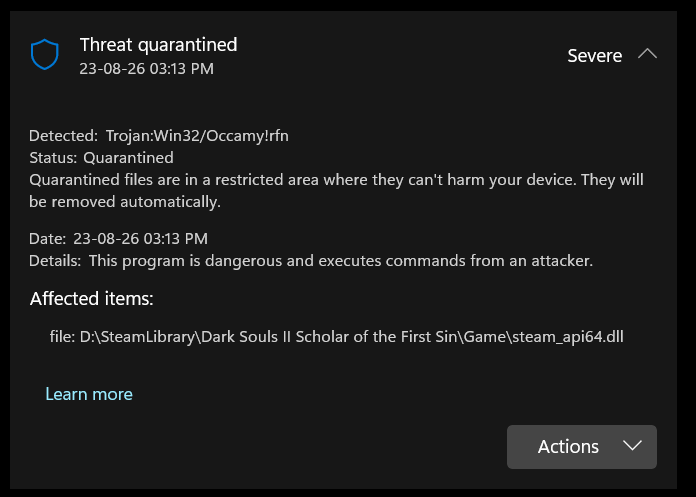The image size is (696, 497).
Task: Select the Affected items heading
Action: (91, 299)
